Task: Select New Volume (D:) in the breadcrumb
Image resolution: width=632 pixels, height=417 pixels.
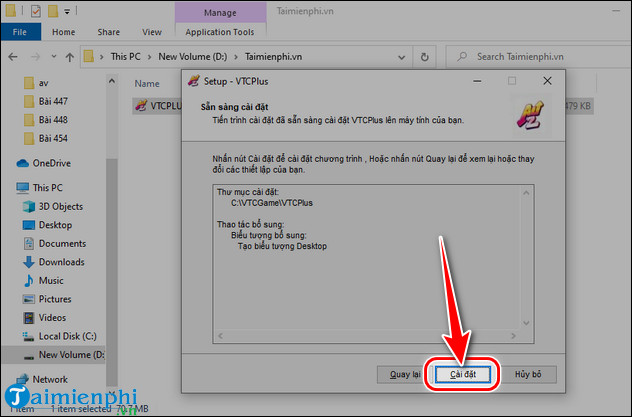Action: [193, 57]
